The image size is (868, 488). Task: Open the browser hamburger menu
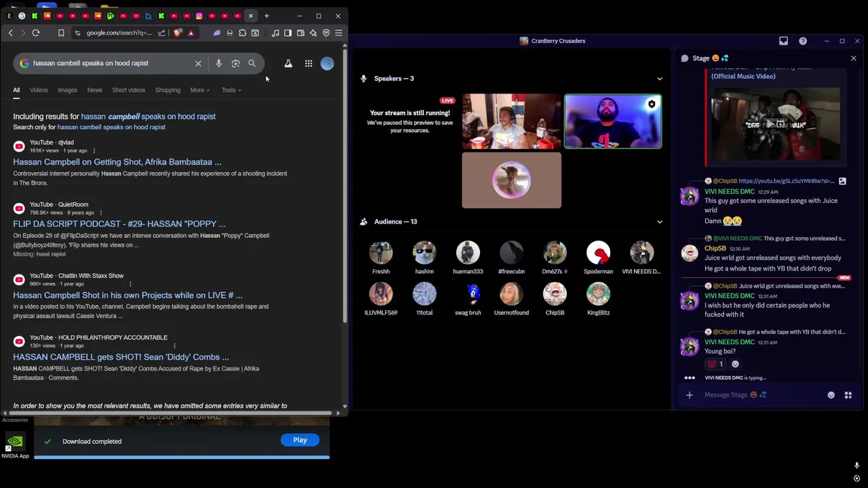click(338, 33)
